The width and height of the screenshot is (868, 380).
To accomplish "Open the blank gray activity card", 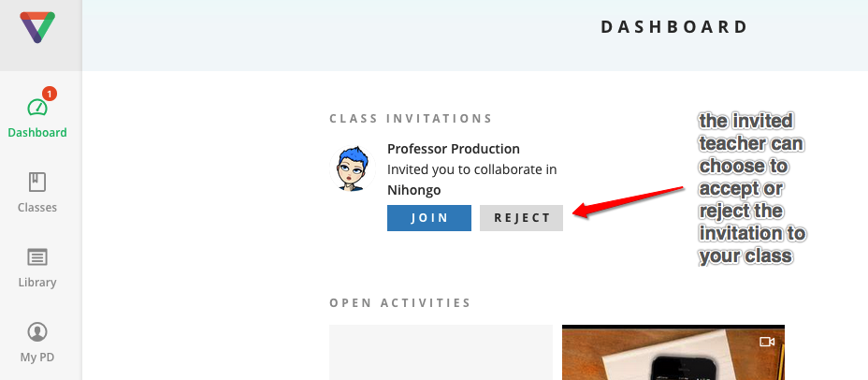I will click(441, 353).
